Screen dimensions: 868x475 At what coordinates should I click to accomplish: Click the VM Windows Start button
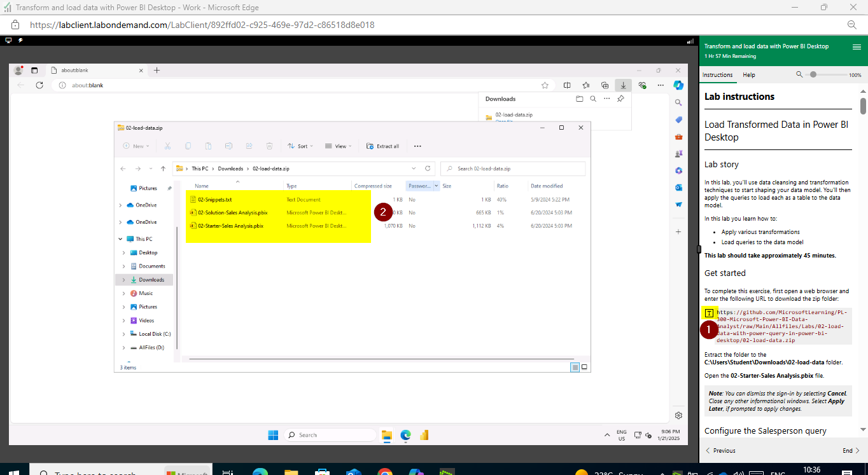(273, 435)
